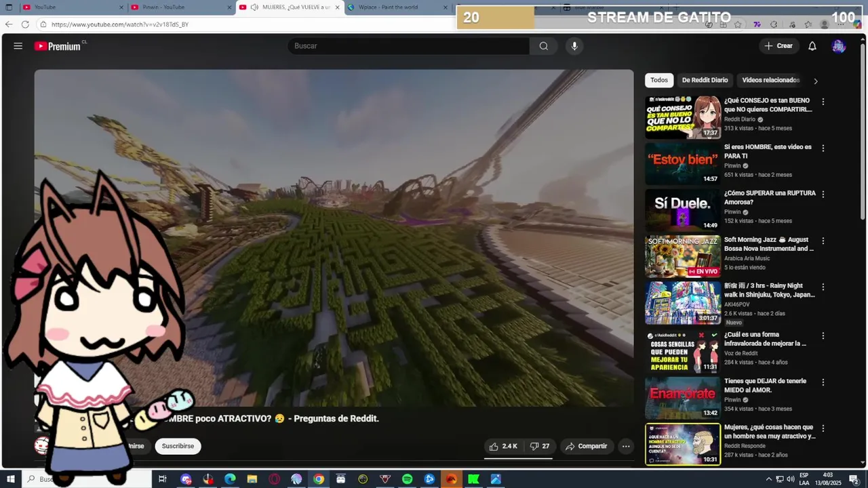
Task: Open options for Cómo SUPERAR una RUPTURA video
Action: pyautogui.click(x=823, y=194)
